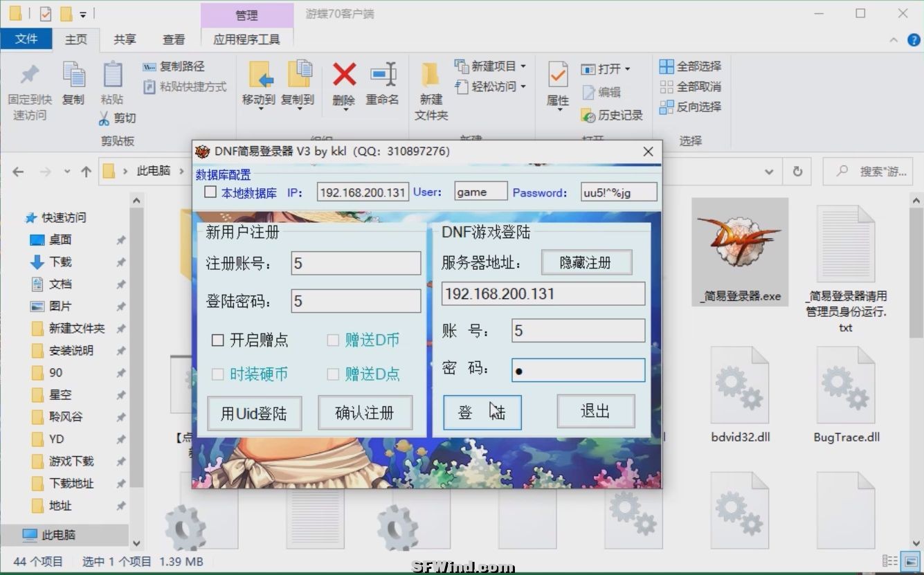This screenshot has width=924, height=575.
Task: Enable 开启赠点 checkbox
Action: (x=217, y=340)
